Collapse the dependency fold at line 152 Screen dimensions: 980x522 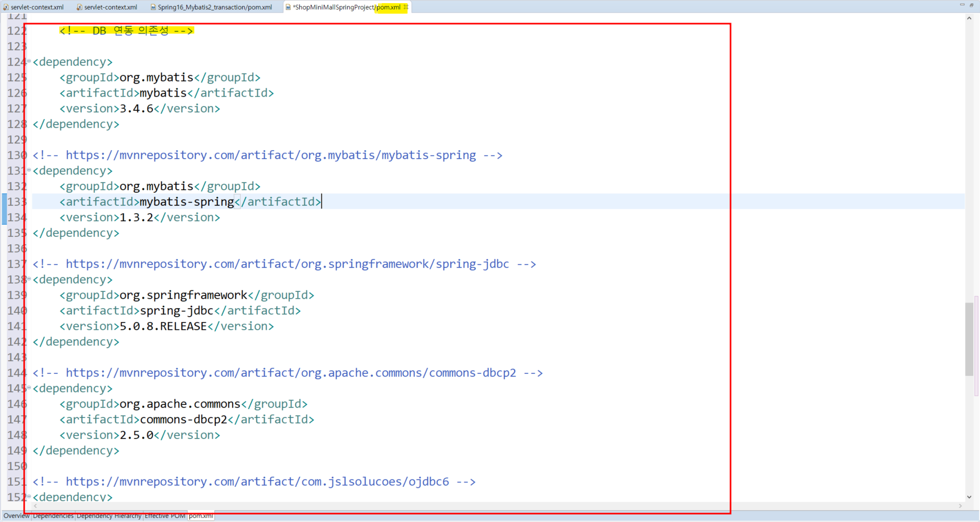point(29,496)
